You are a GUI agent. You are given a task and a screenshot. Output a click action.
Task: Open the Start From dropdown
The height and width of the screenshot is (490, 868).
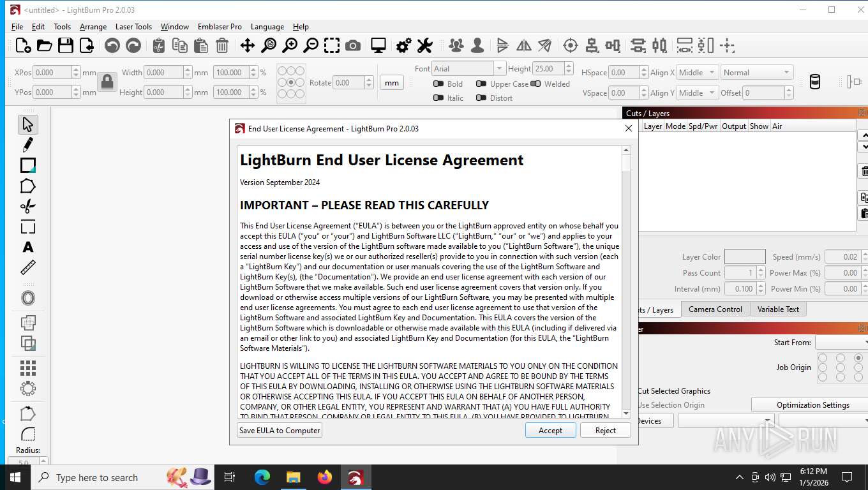842,343
